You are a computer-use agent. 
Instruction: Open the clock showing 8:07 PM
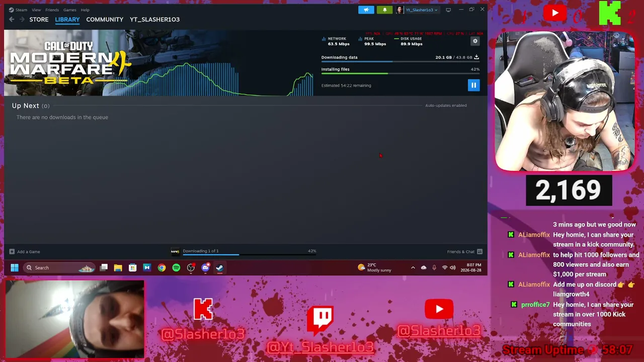coord(471,267)
